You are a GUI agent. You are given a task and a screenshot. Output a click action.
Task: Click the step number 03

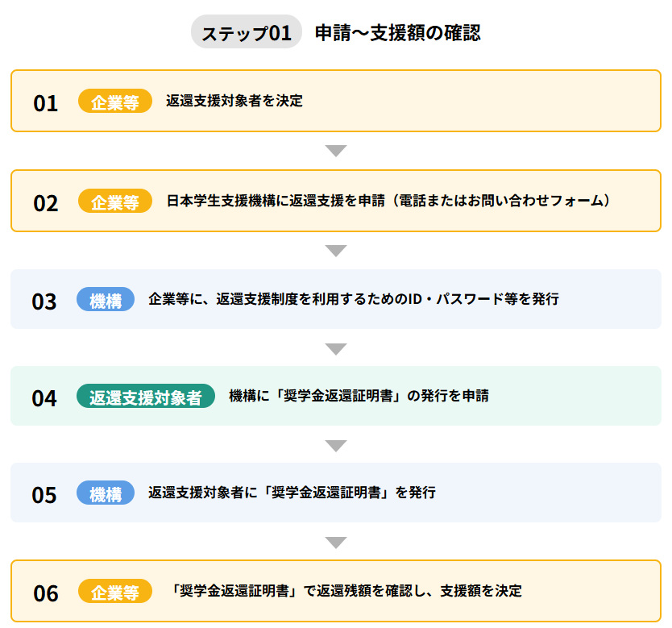pos(44,302)
